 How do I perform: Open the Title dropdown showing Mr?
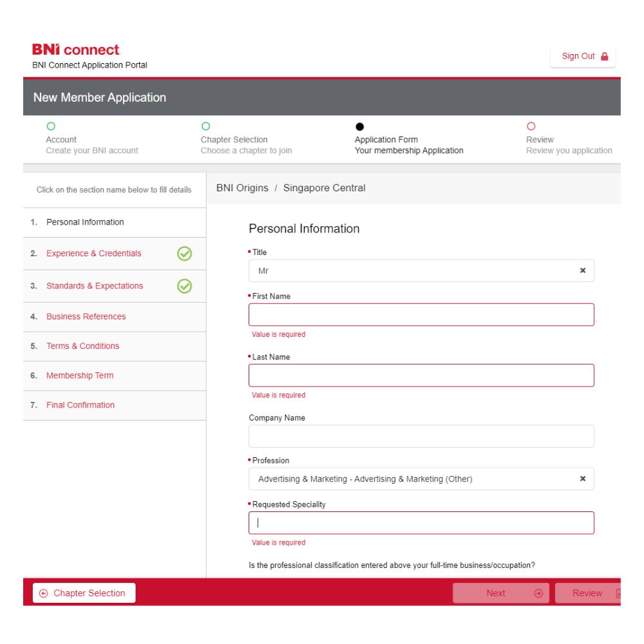(x=412, y=271)
